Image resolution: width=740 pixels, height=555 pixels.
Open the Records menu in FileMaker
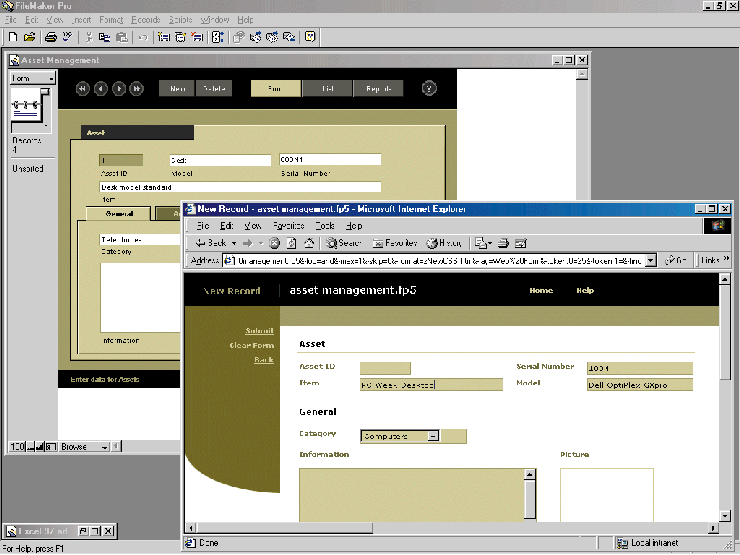click(145, 19)
